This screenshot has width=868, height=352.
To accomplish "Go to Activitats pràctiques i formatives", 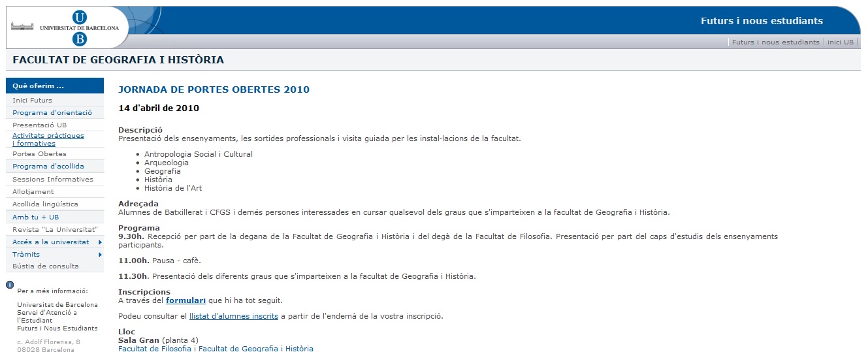I will tap(48, 140).
